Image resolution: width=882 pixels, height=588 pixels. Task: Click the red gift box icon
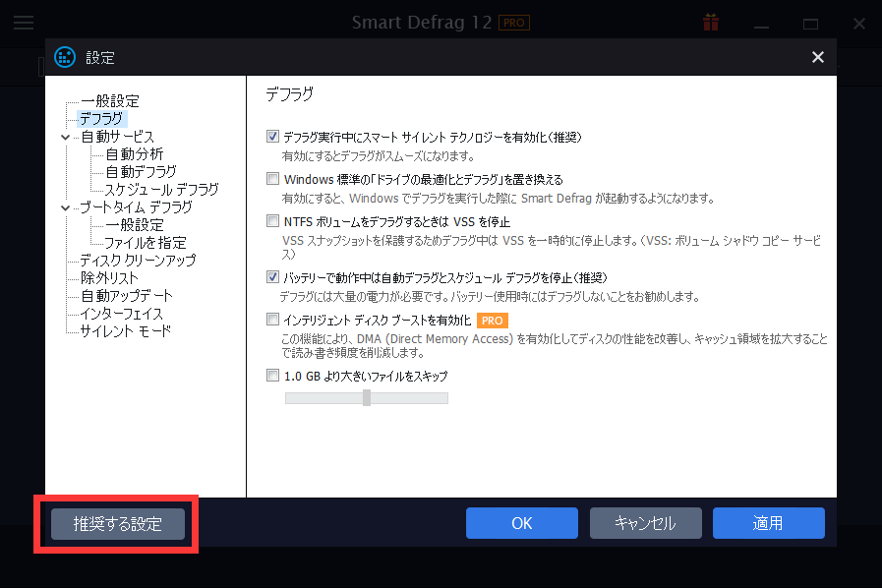(x=711, y=23)
